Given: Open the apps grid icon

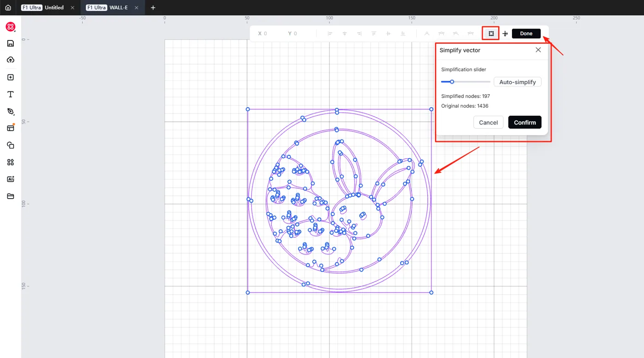Looking at the screenshot, I should (x=11, y=162).
